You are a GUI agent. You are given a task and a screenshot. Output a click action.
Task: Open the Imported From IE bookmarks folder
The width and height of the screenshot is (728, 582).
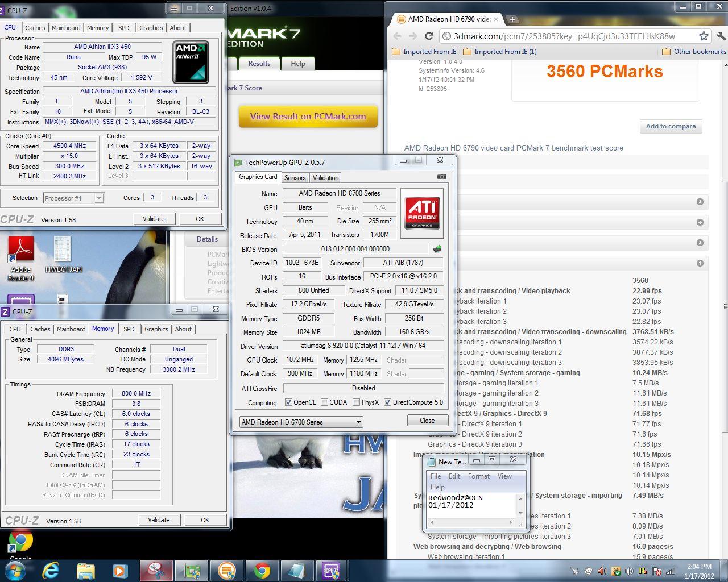tap(424, 52)
